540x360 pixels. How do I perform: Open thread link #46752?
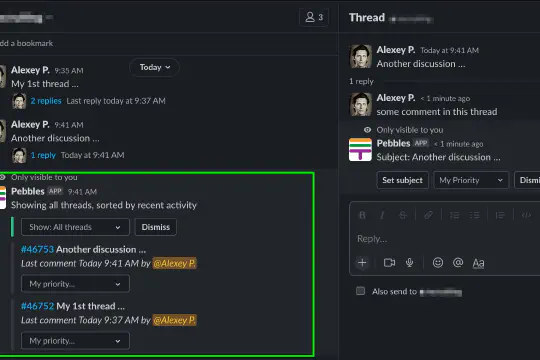click(x=37, y=306)
